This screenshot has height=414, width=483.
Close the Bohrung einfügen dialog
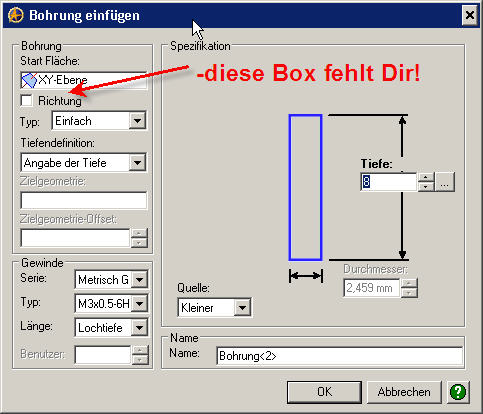point(470,15)
